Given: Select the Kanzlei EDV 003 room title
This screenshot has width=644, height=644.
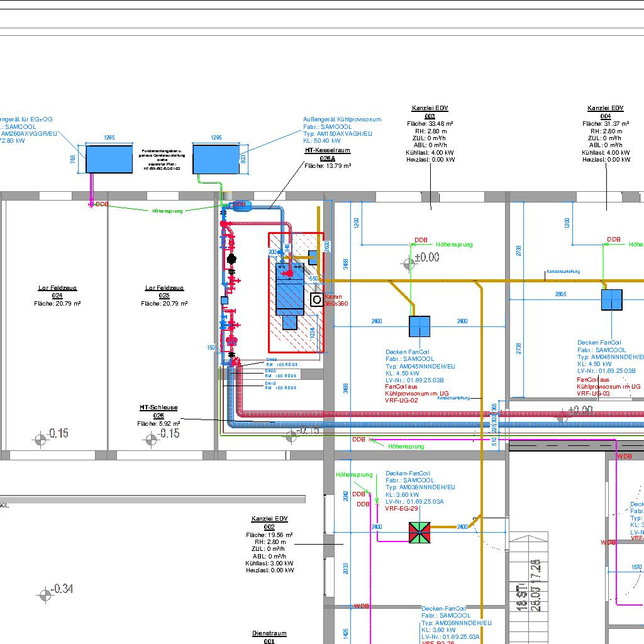Looking at the screenshot, I should click(x=430, y=108).
